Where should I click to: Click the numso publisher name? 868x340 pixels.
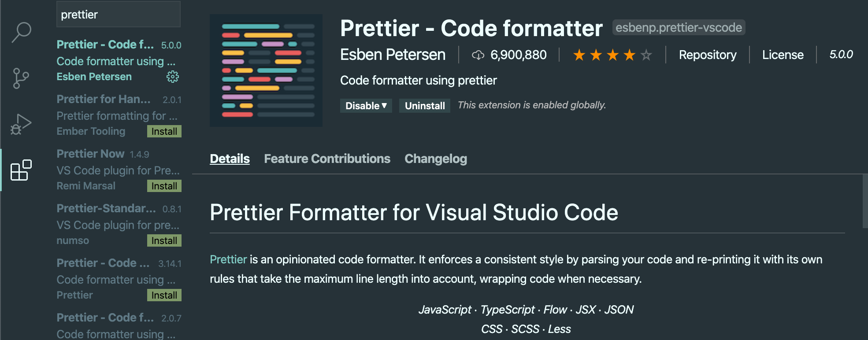[73, 240]
